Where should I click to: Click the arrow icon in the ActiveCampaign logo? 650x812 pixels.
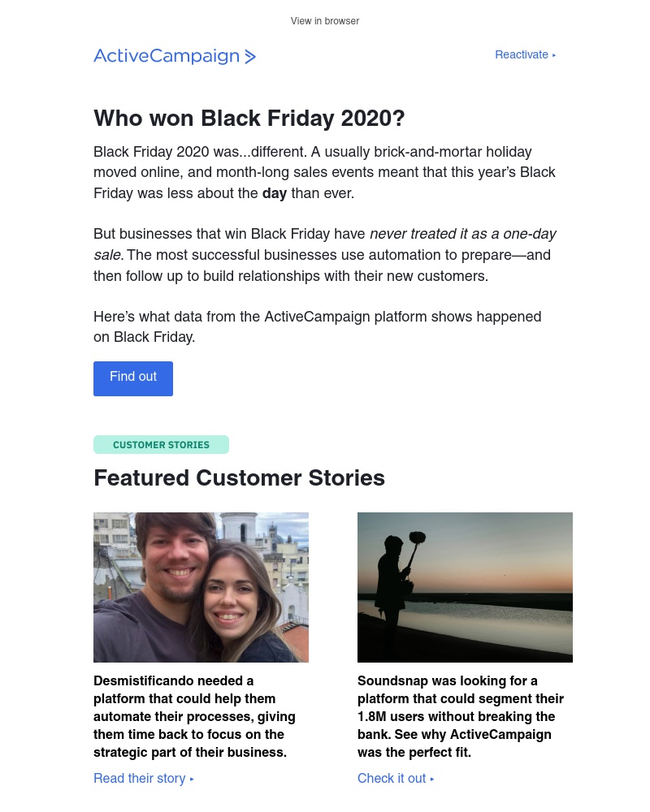click(x=249, y=57)
